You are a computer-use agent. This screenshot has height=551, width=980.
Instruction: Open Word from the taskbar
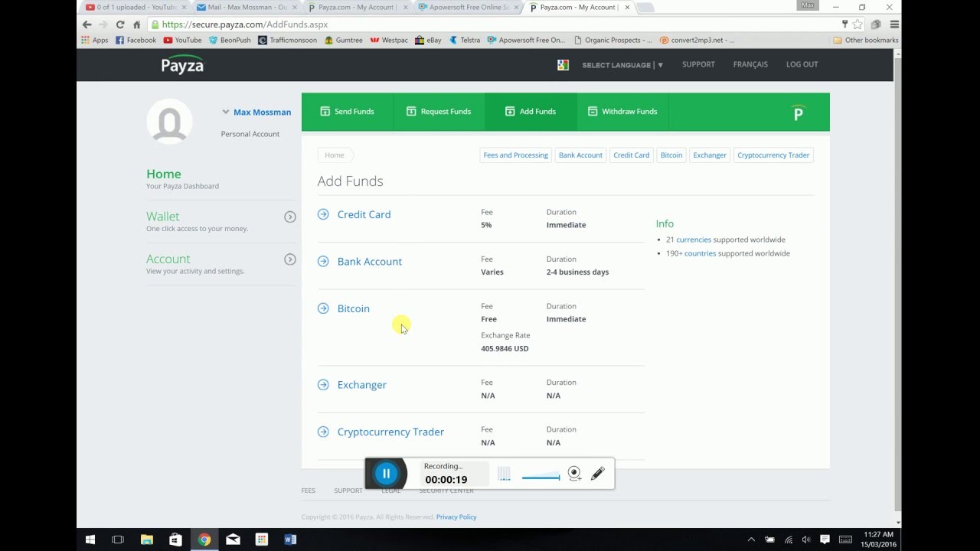pos(290,540)
